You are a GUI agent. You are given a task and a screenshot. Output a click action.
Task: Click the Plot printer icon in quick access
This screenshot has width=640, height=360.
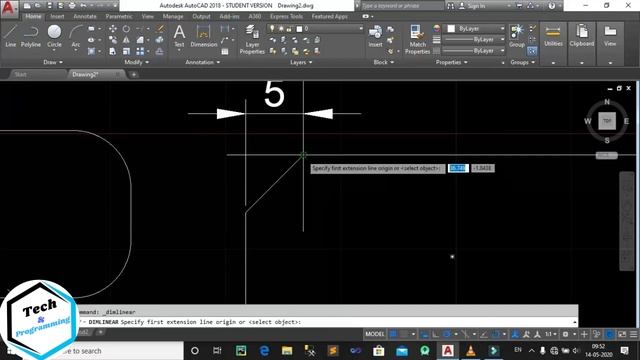[x=72, y=6]
